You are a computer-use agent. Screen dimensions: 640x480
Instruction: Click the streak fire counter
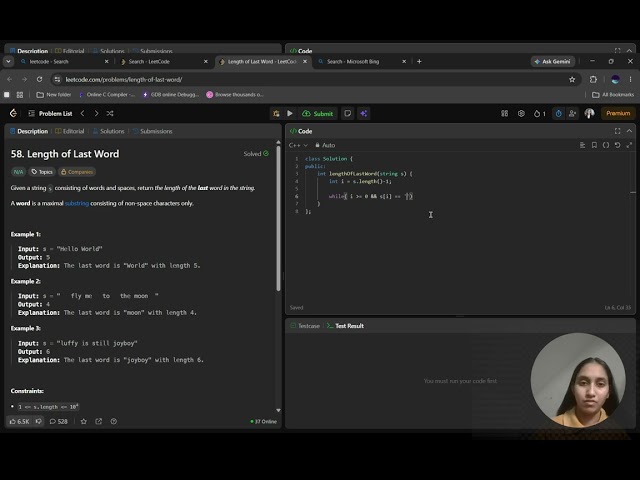coord(540,113)
